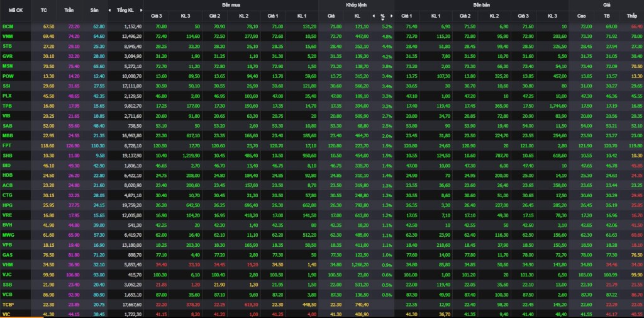Viewport: 644px width, 318px height.
Task: Open the VJC stock ticker
Action: [8, 275]
